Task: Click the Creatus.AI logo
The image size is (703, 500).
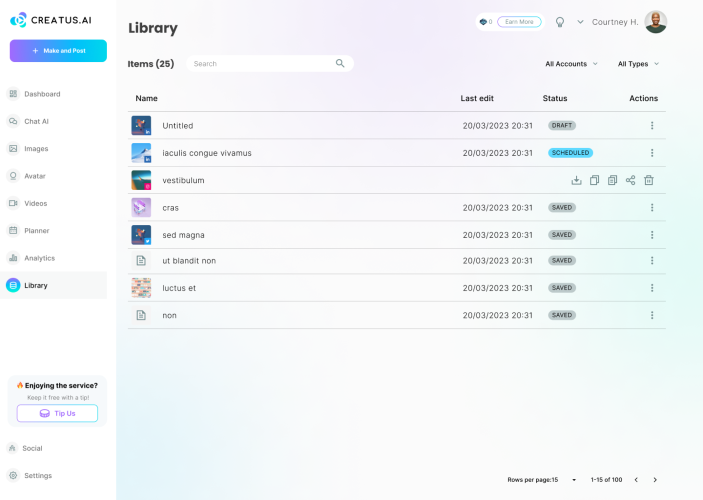Action: (51, 20)
